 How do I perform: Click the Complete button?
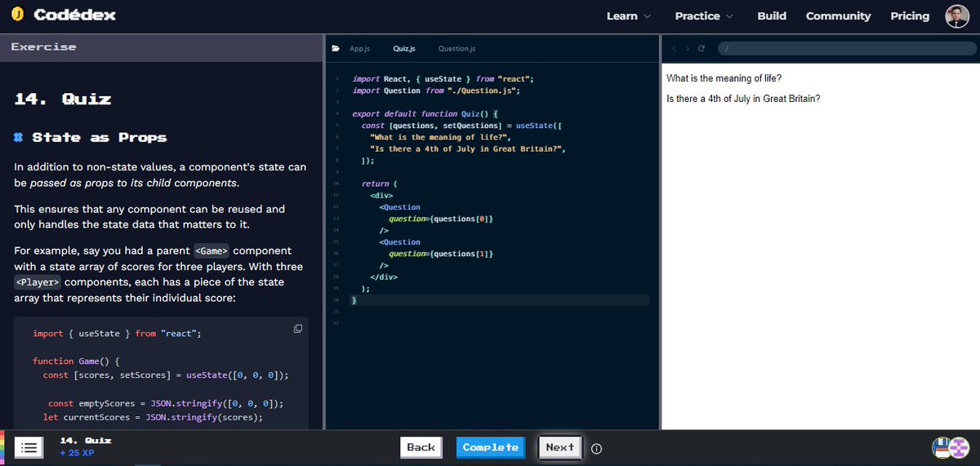pyautogui.click(x=490, y=447)
